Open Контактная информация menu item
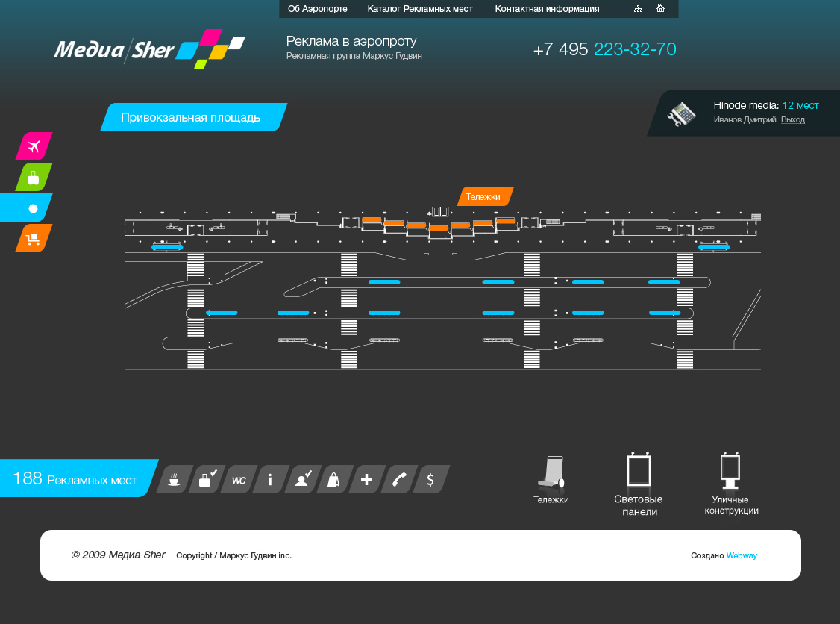The image size is (840, 624). pyautogui.click(x=547, y=9)
